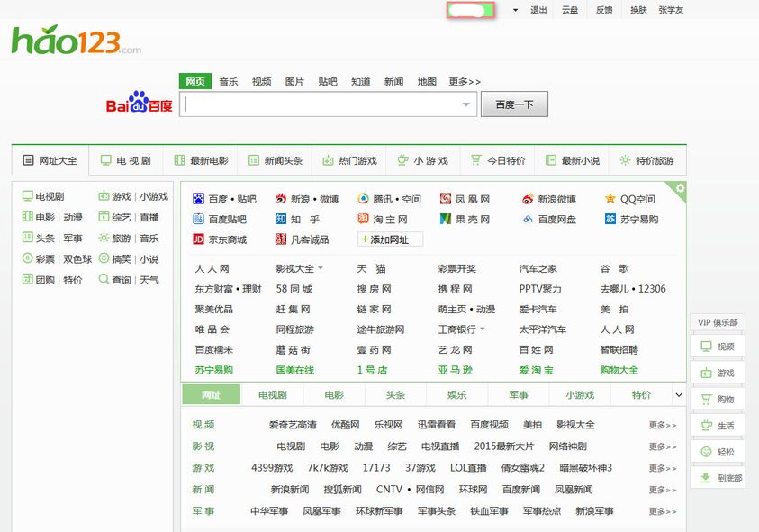This screenshot has height=532, width=759.
Task: Open the 爱奇艺高清 link
Action: 293,425
